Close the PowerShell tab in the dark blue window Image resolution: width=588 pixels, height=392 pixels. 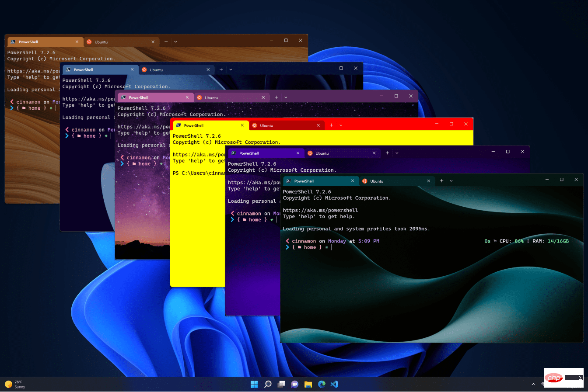(x=132, y=69)
